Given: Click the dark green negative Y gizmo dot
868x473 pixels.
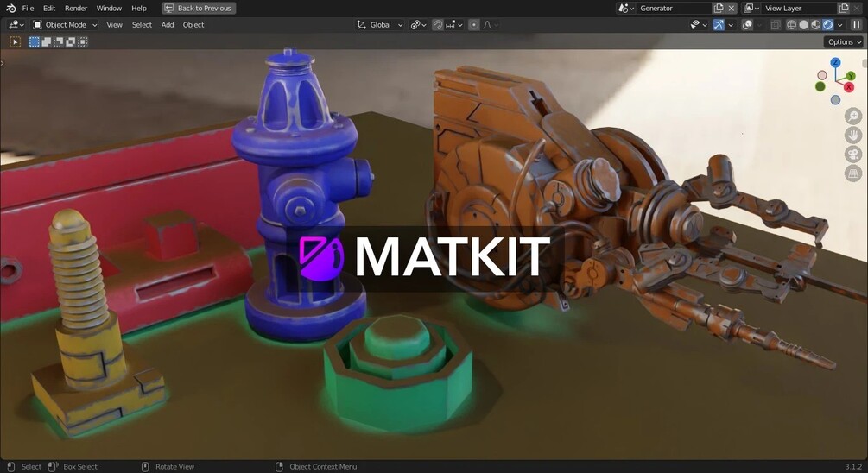Looking at the screenshot, I should (820, 86).
